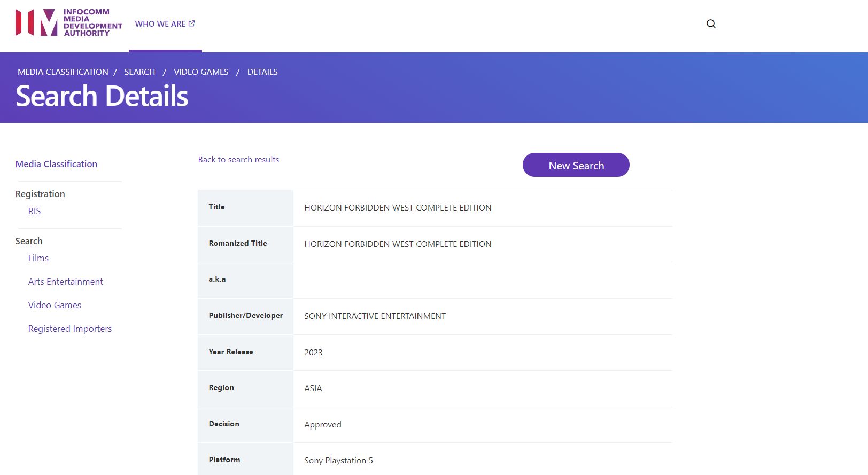Go to Video Games in the sidebar
Screen dimensions: 868x475
[x=55, y=305]
